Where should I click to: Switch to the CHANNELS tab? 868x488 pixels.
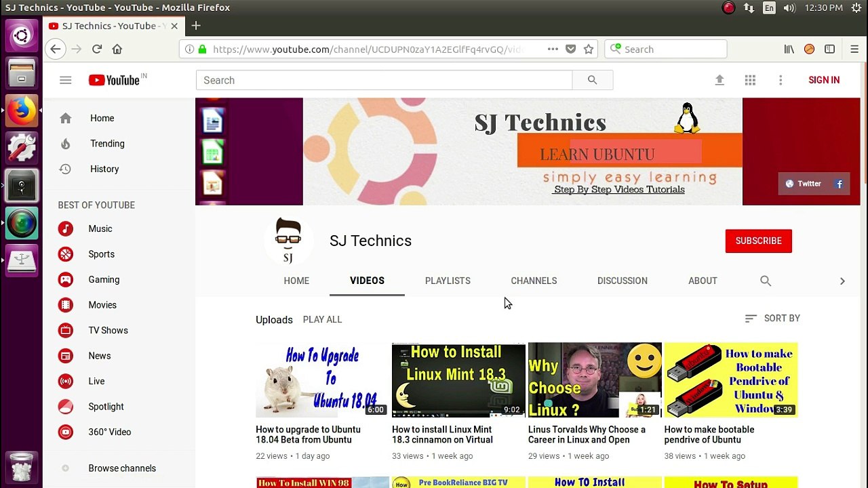(534, 281)
